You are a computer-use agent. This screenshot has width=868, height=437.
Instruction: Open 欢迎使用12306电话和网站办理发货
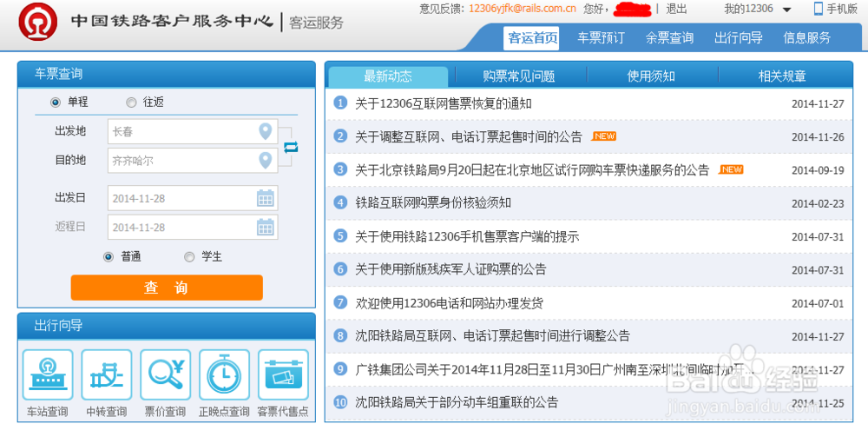point(449,303)
